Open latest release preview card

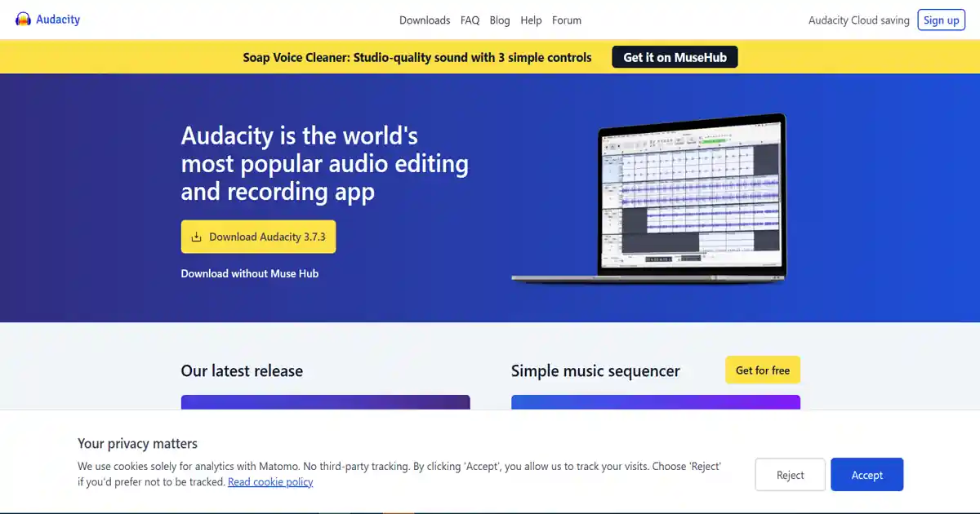326,402
